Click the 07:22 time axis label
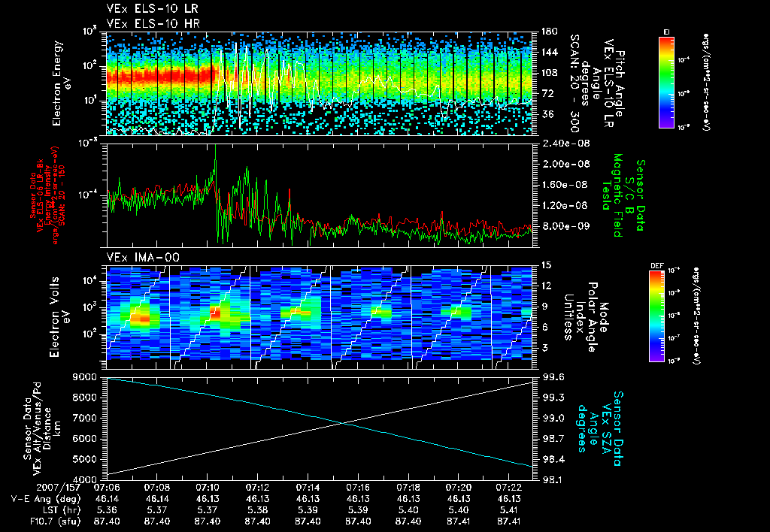 point(508,488)
